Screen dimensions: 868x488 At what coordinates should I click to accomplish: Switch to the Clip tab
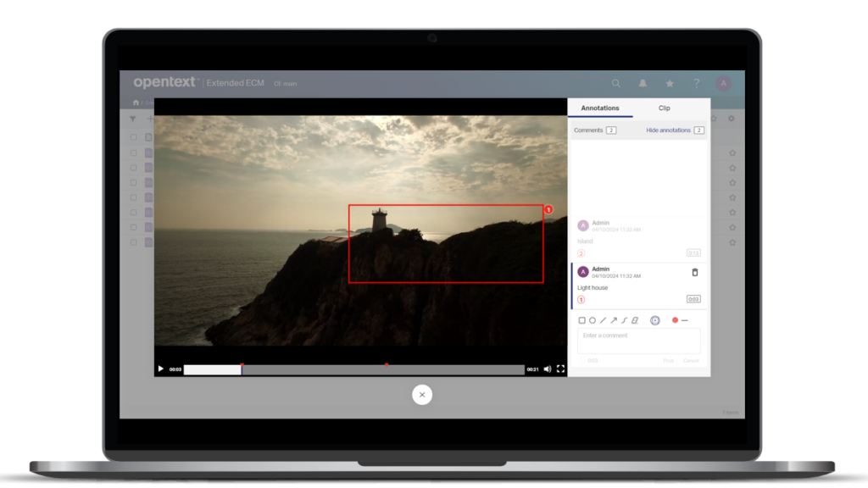click(664, 108)
